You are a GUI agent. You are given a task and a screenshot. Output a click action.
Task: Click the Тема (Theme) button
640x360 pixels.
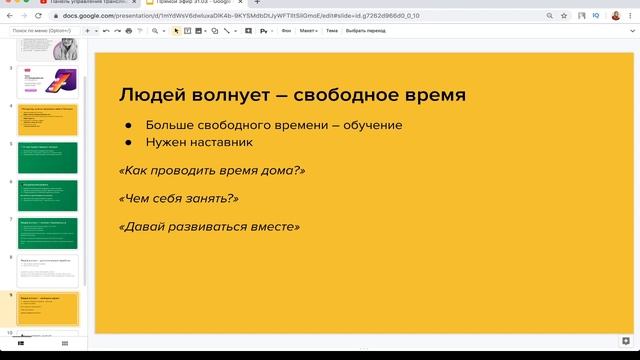coord(332,31)
